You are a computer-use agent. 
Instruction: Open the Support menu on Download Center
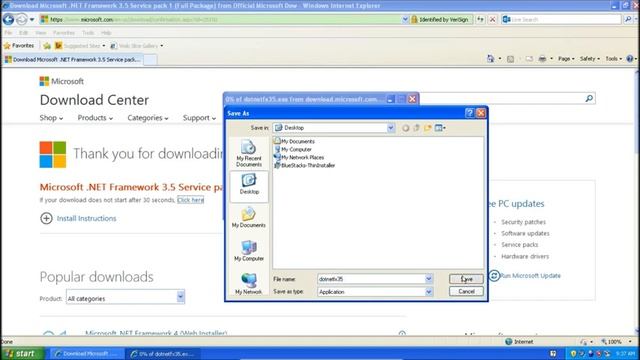tap(199, 118)
